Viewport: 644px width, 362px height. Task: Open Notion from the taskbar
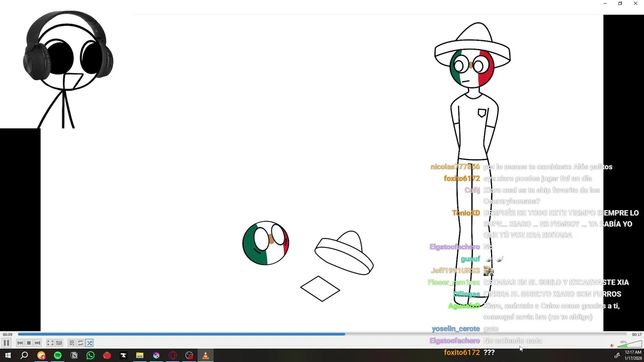pyautogui.click(x=74, y=355)
